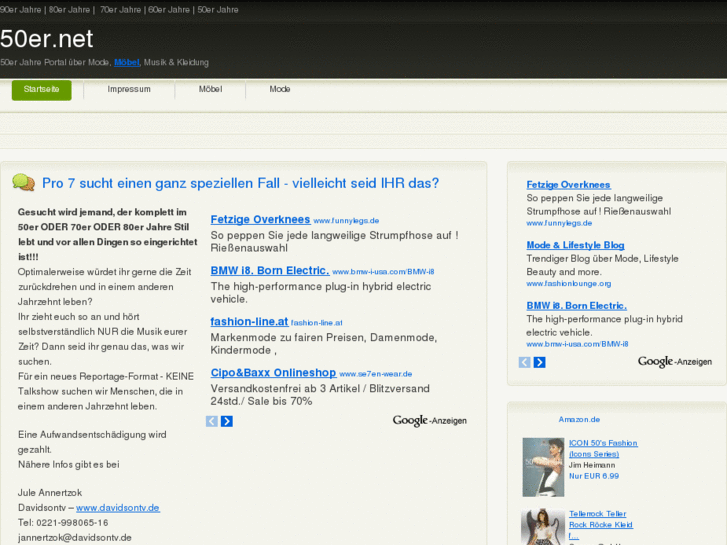Click the previous arrow in the sidebar ads

click(x=525, y=362)
